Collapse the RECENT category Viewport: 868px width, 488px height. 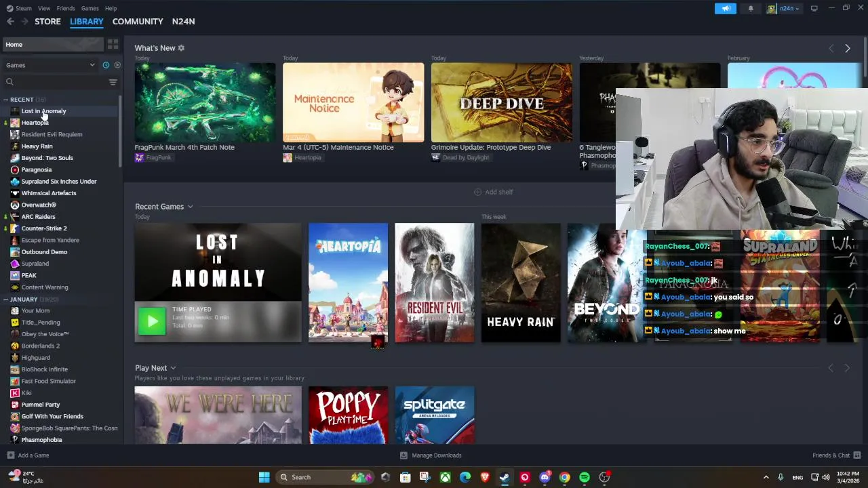pos(5,100)
